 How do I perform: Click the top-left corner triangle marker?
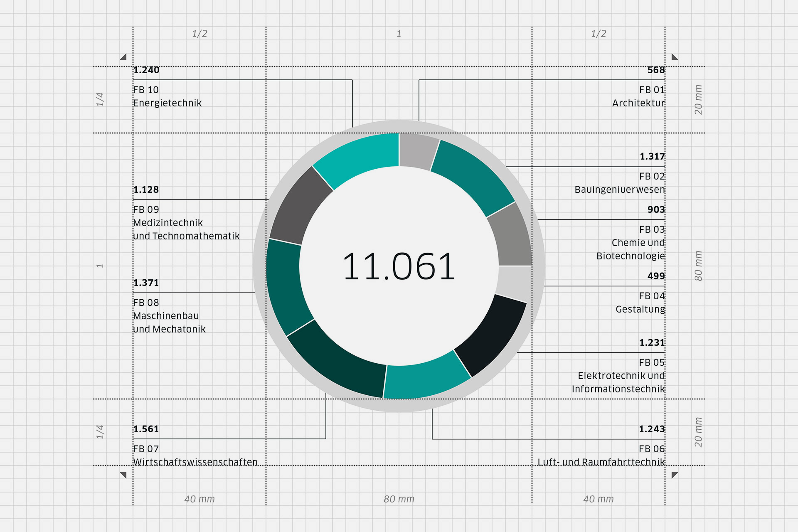123,57
